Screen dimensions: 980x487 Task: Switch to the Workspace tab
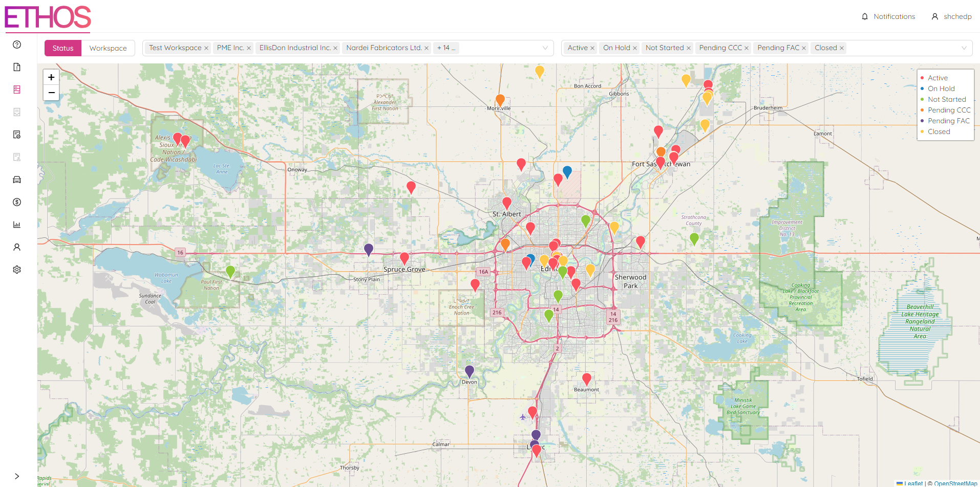tap(108, 48)
